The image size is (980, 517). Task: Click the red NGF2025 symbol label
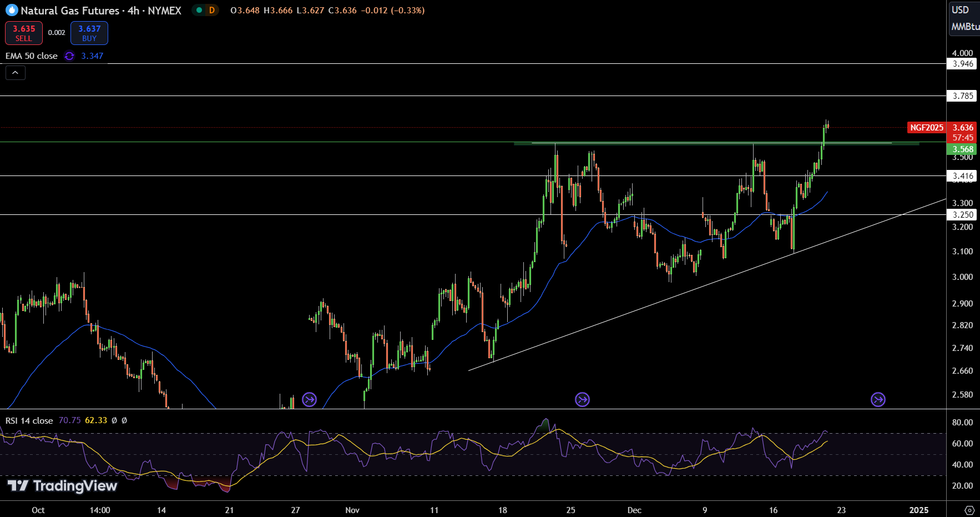point(926,128)
